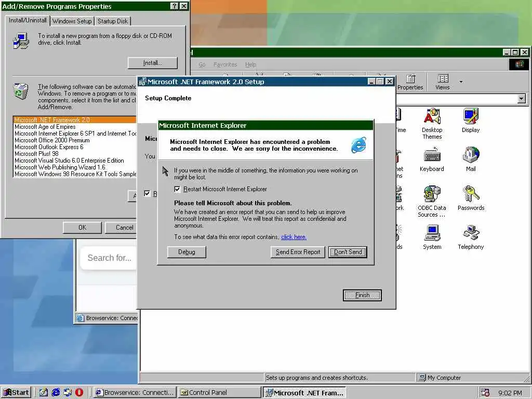Switch to Browservice taskbar button

point(135,393)
